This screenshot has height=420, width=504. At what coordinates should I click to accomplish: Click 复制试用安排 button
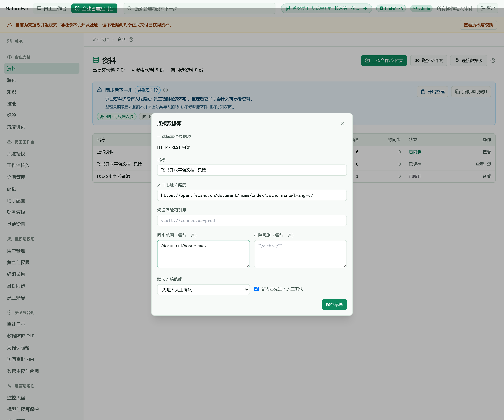[471, 92]
